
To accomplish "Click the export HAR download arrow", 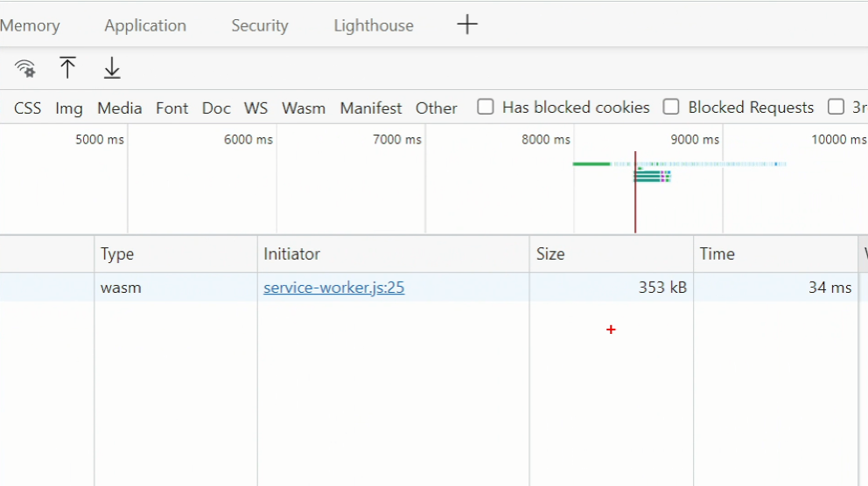I will 112,67.
